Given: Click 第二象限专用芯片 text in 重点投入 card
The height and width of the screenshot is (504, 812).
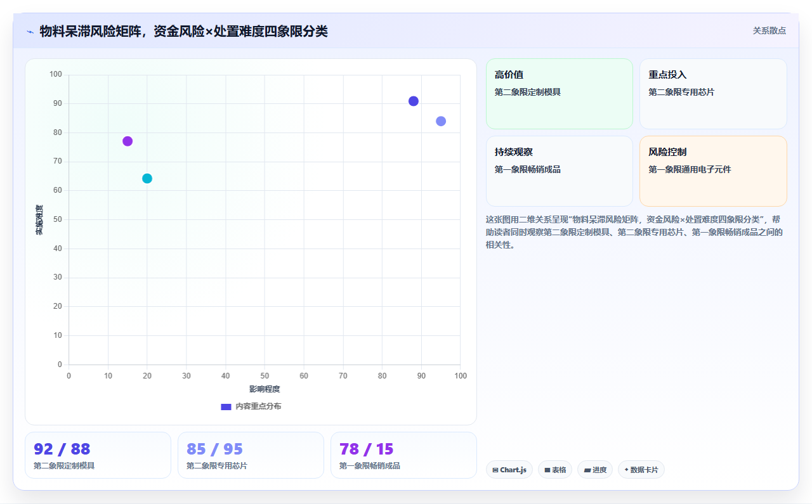Looking at the screenshot, I should (681, 92).
